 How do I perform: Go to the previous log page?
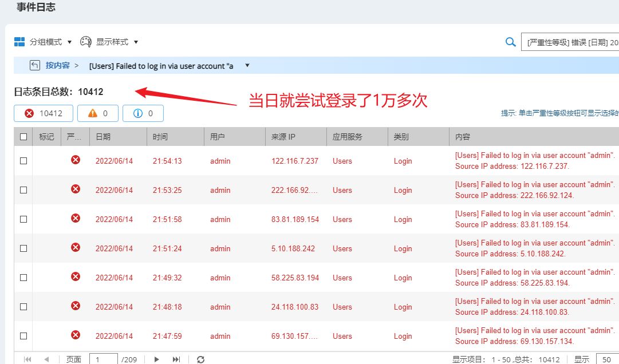[x=46, y=359]
